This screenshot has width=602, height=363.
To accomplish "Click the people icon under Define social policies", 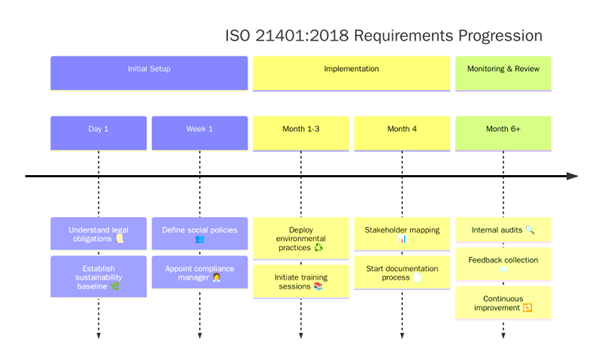I will (x=200, y=239).
